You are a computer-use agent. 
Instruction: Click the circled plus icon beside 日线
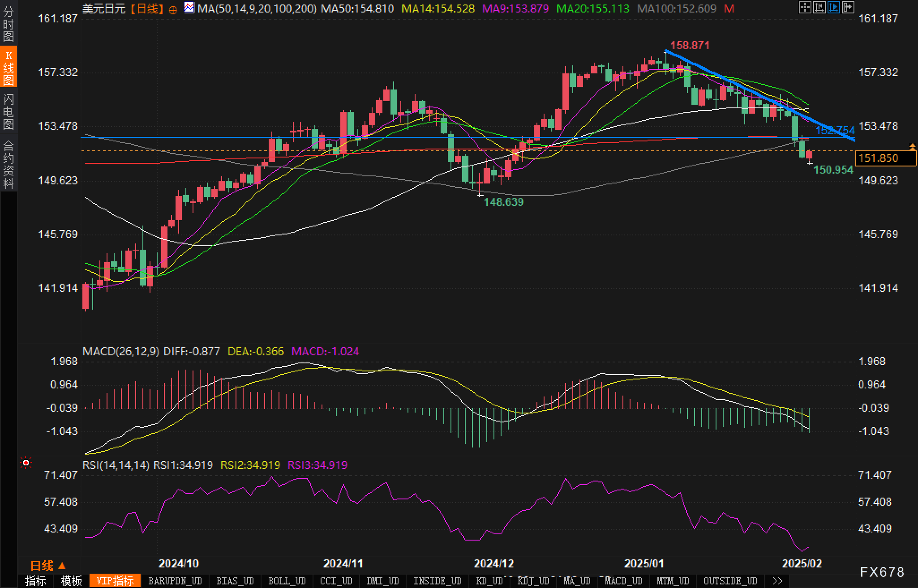click(173, 10)
